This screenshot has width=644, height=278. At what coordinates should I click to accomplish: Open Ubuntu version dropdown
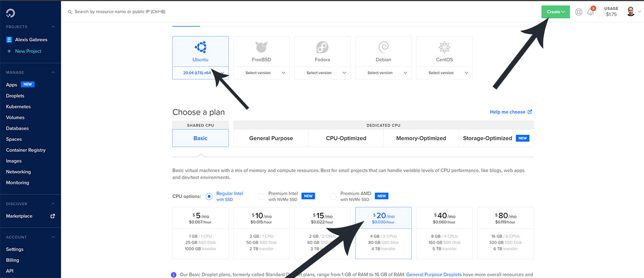click(x=200, y=73)
